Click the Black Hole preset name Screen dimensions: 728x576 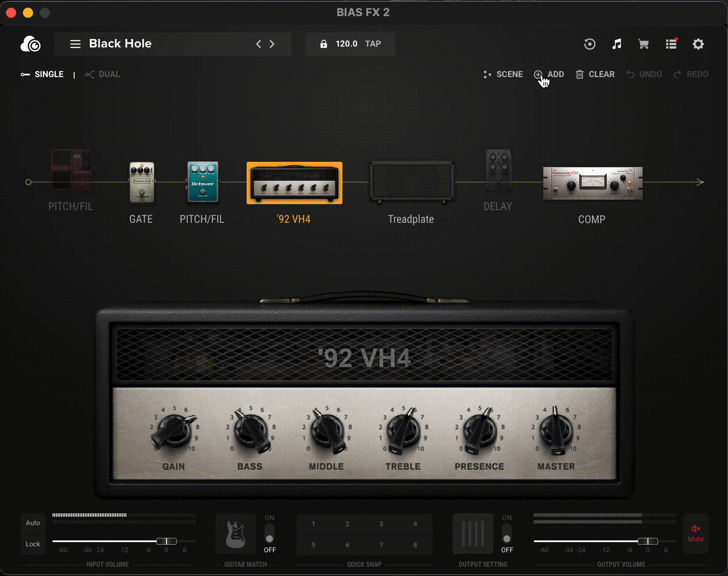[120, 44]
